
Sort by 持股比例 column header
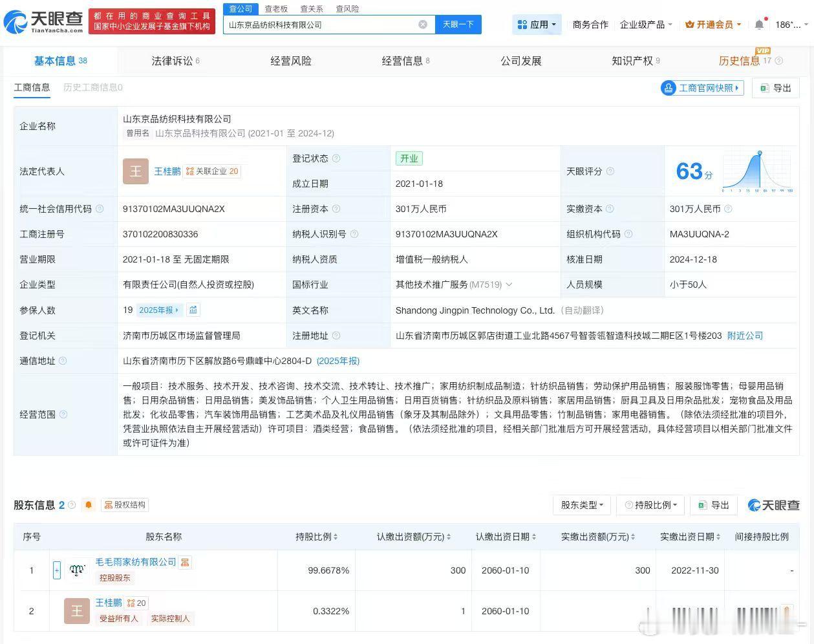tap(317, 537)
